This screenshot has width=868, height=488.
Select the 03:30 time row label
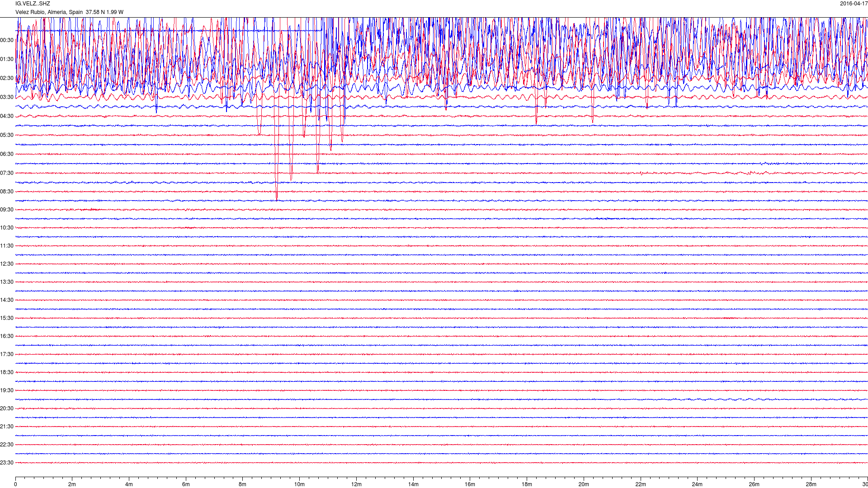tap(7, 97)
